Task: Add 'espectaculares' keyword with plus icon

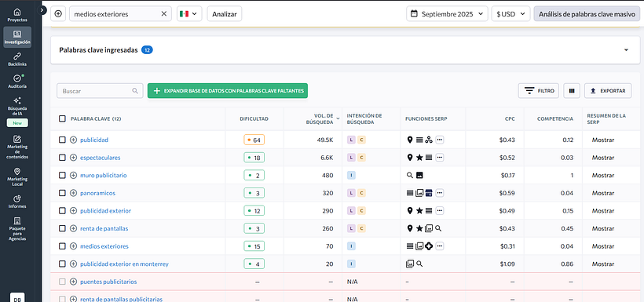Action: pyautogui.click(x=74, y=158)
